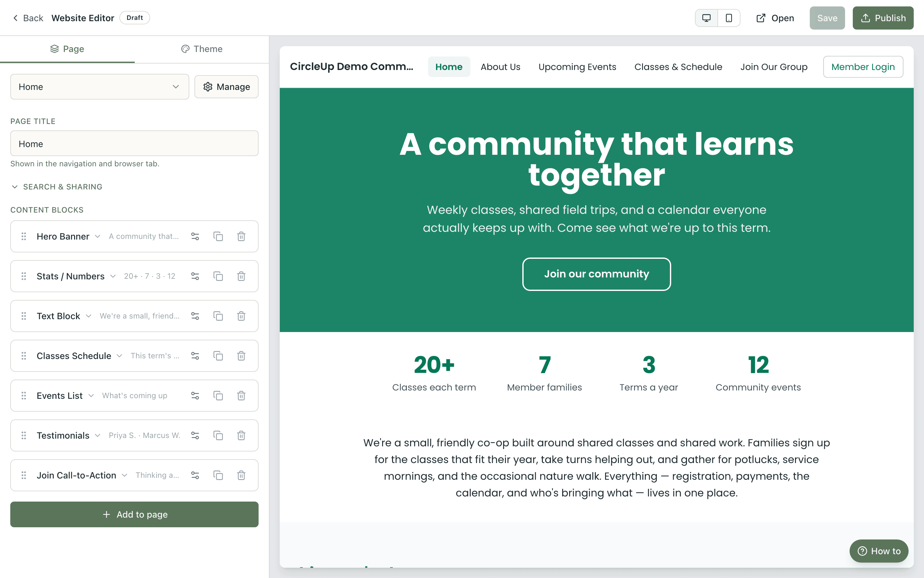Image resolution: width=924 pixels, height=578 pixels.
Task: Expand the Testimonials block chevron
Action: tap(98, 435)
